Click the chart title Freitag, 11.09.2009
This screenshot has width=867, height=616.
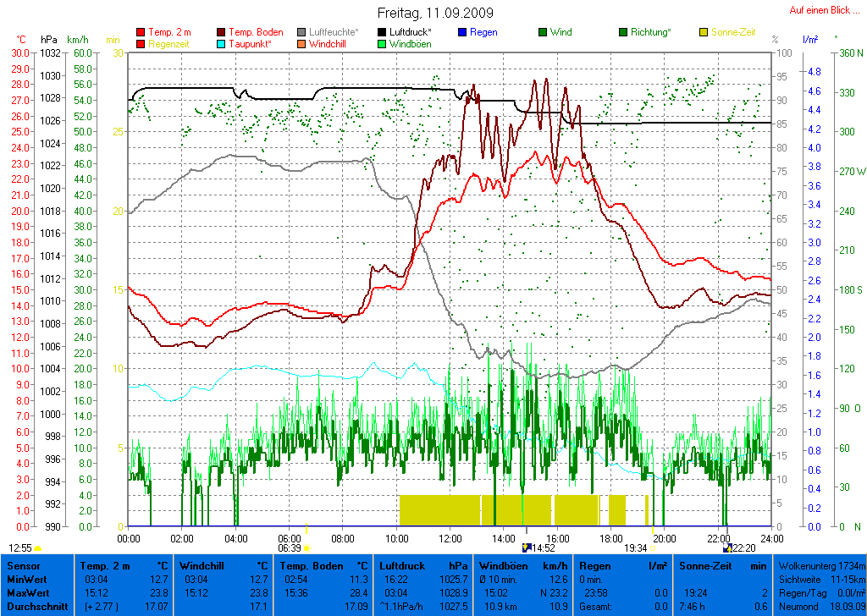coord(435,14)
